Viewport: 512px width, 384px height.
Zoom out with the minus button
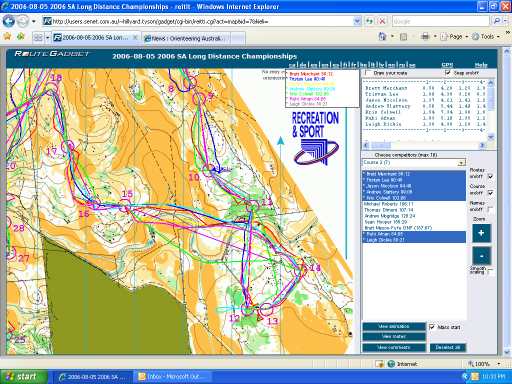click(481, 256)
